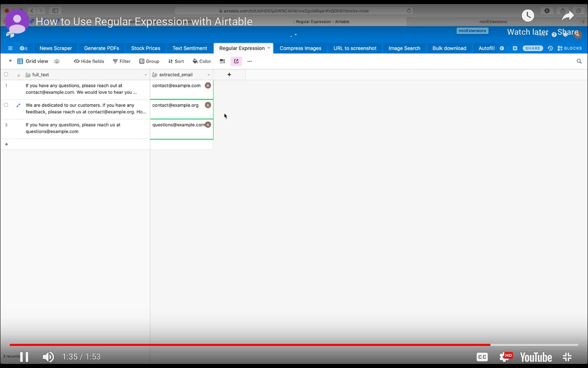
Task: Click the miniExtensions label in header
Action: [x=472, y=31]
